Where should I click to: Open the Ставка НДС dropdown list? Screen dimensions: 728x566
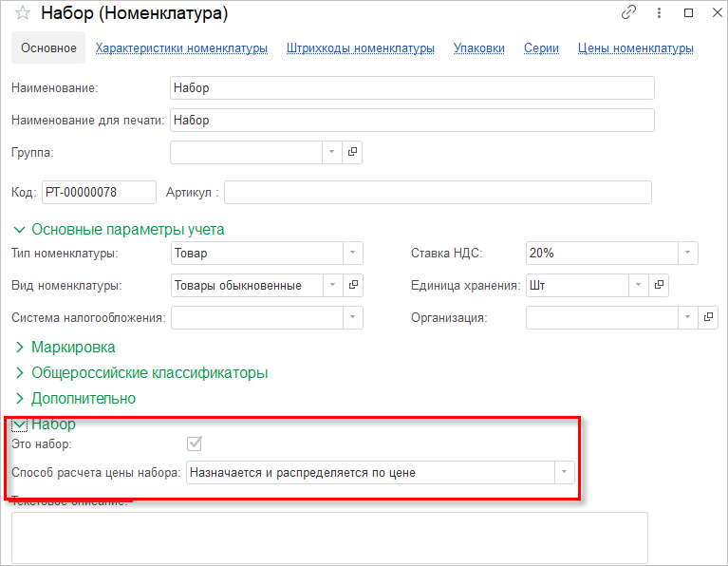pyautogui.click(x=687, y=254)
